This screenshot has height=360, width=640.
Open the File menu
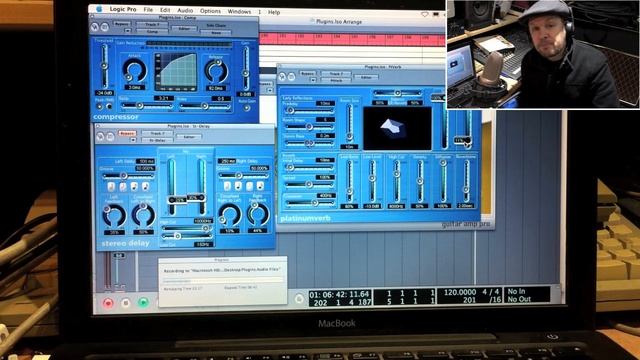pos(148,9)
